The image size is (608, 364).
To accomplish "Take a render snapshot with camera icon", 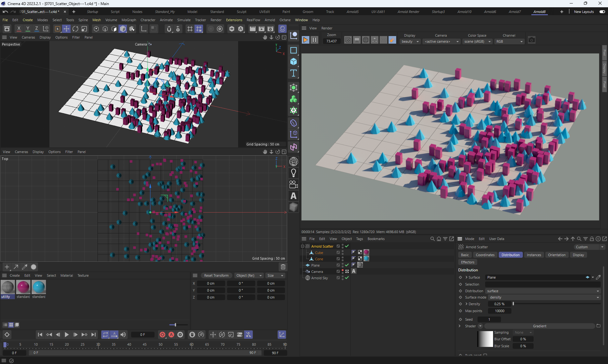I will tap(532, 40).
